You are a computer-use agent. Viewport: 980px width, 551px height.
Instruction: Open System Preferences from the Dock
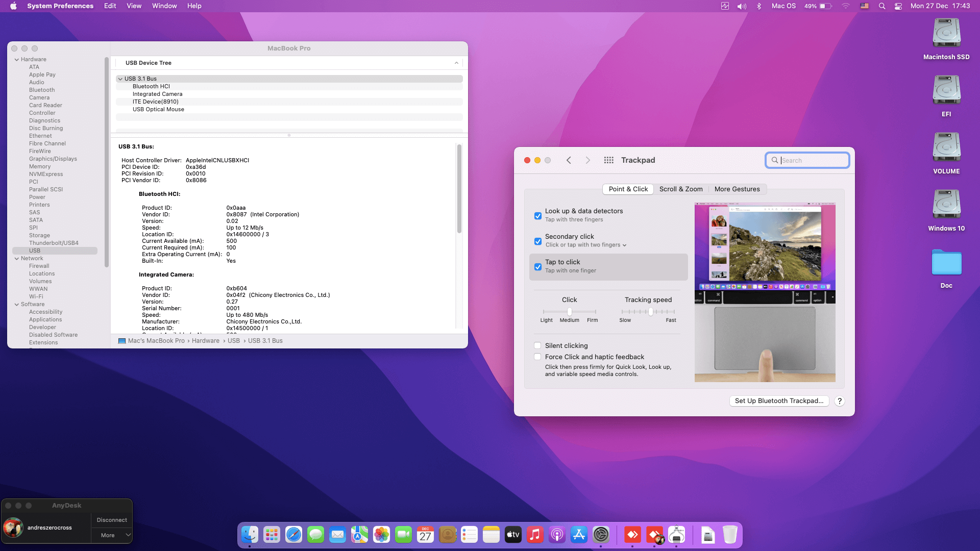(x=600, y=535)
